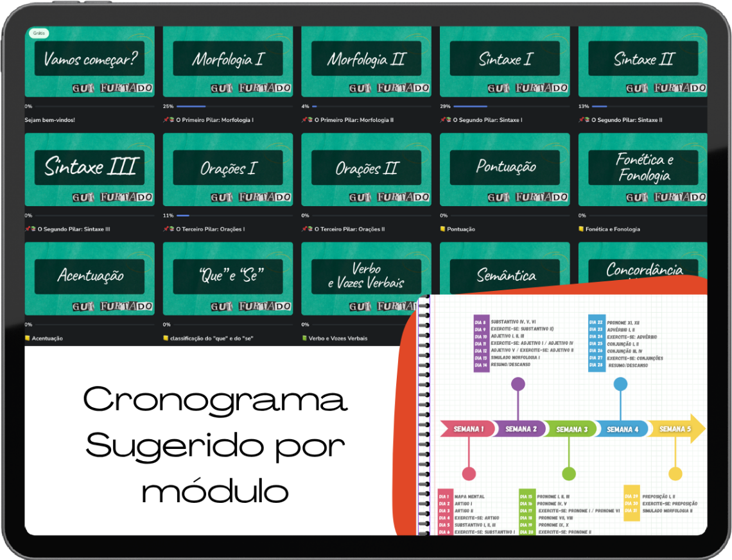Select the SEMANA 2 arrow in timeline
The width and height of the screenshot is (732, 560).
pyautogui.click(x=519, y=429)
